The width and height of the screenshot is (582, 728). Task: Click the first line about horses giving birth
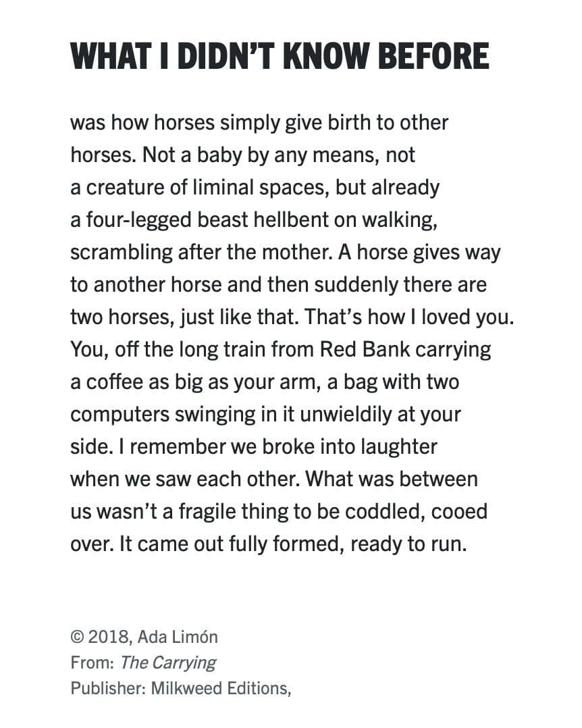click(259, 123)
